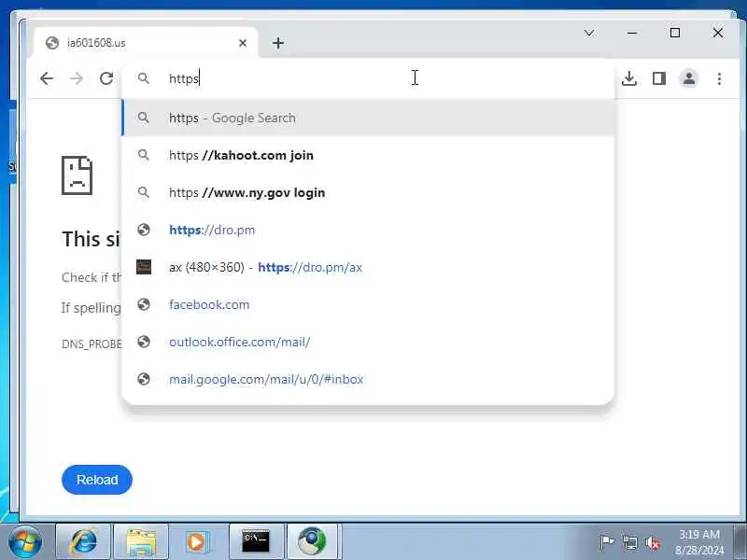Viewport: 747px width, 560px height.
Task: Open 'ax (480×360)' dro.pm/ax suggestion
Action: 368,267
